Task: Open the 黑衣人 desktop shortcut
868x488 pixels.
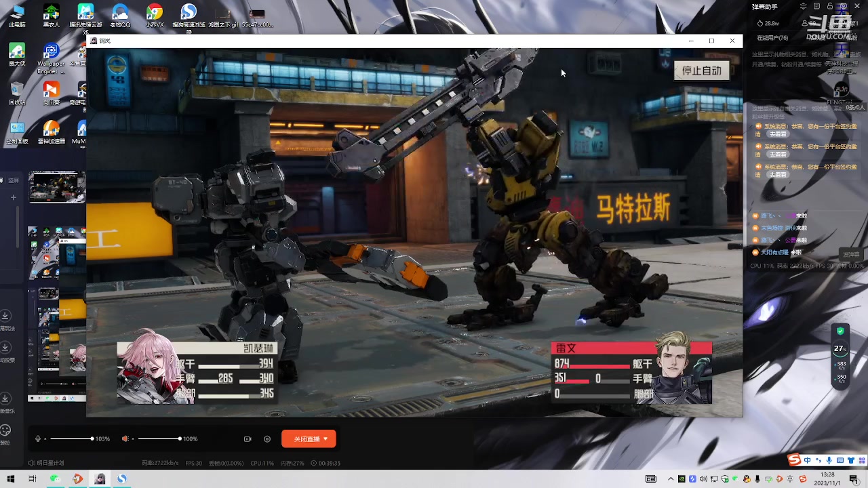Action: click(51, 16)
